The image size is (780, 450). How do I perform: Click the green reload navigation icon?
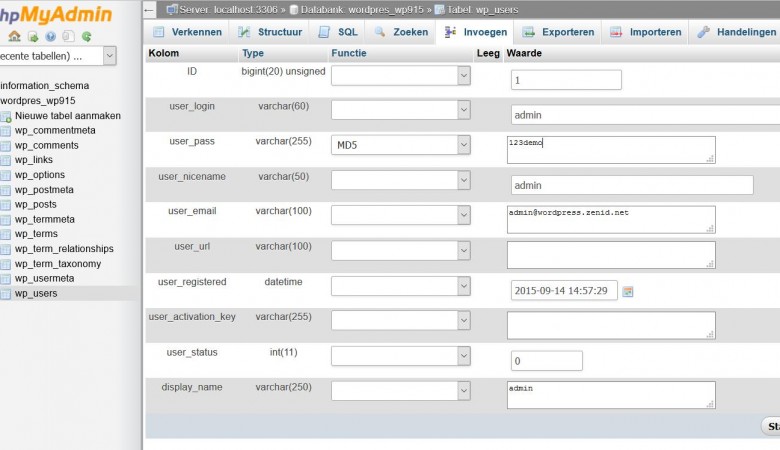[x=87, y=36]
